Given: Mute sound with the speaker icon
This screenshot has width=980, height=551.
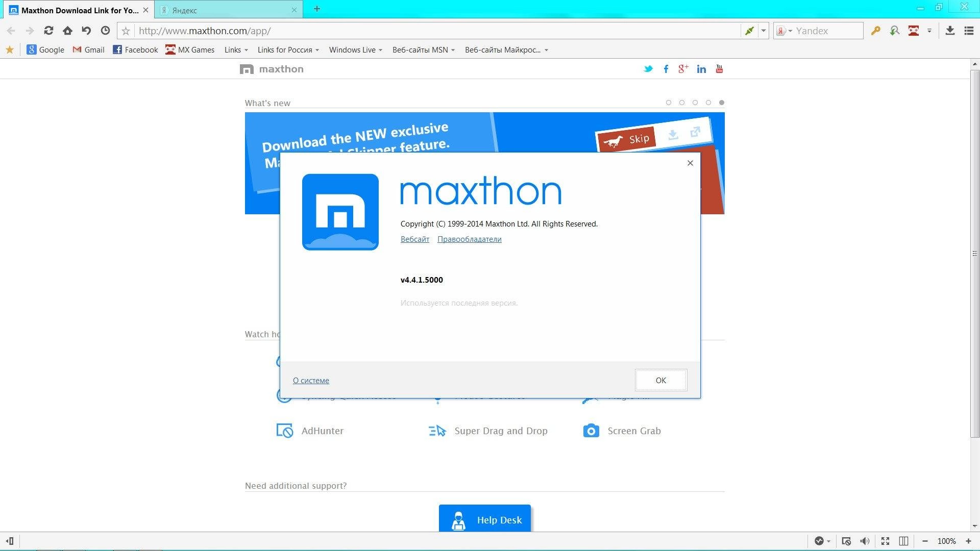Looking at the screenshot, I should pos(865,541).
